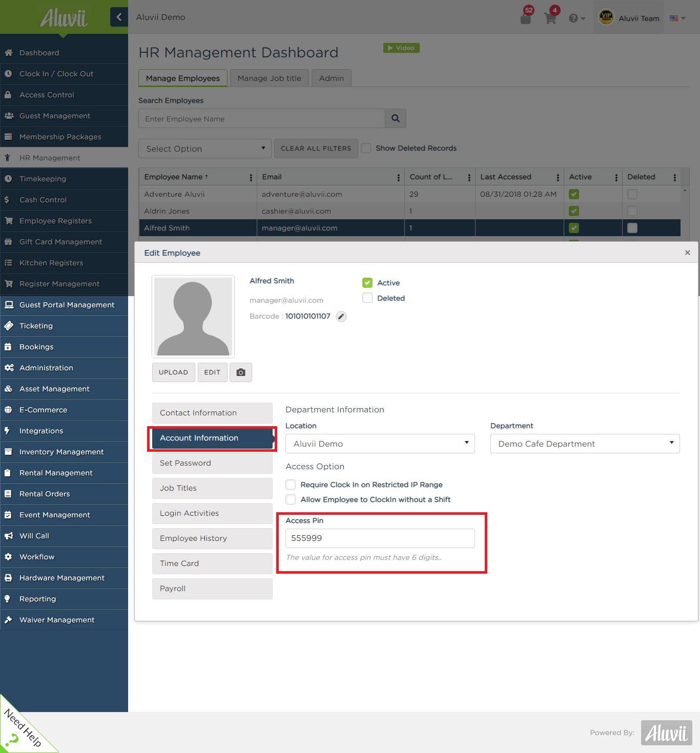
Task: Enable Require Clock In on Restricted IP Range
Action: coord(291,484)
